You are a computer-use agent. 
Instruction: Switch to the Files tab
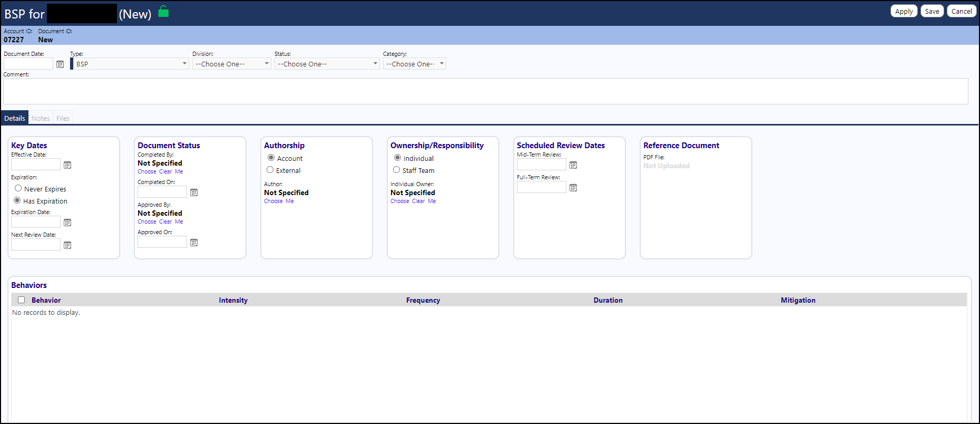[63, 118]
